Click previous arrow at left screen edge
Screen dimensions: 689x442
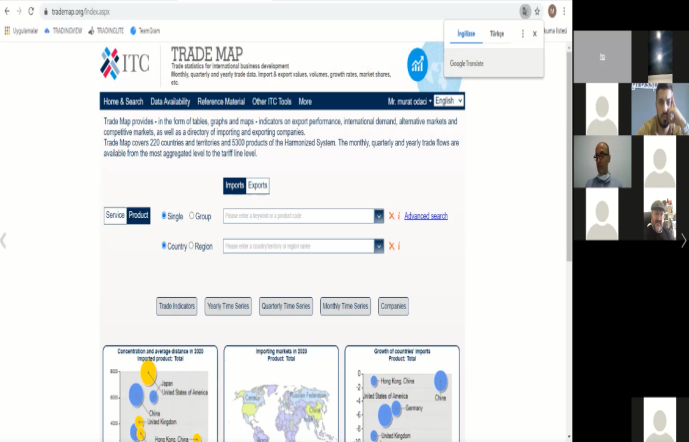point(4,241)
